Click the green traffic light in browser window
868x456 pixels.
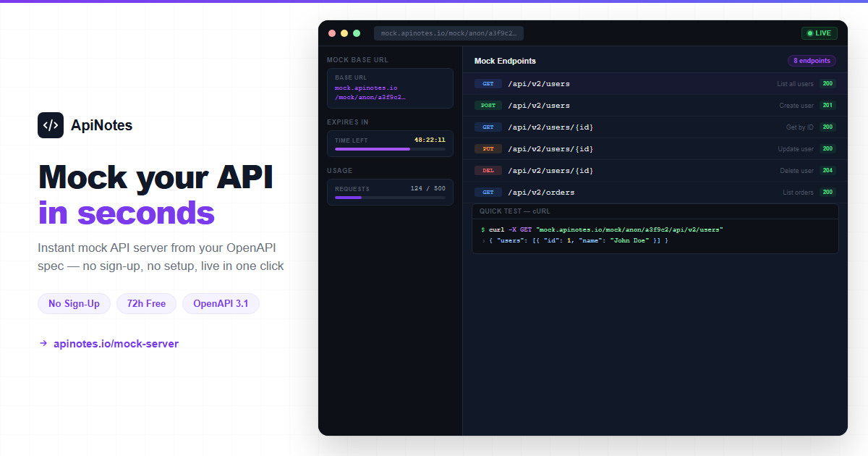coord(356,33)
